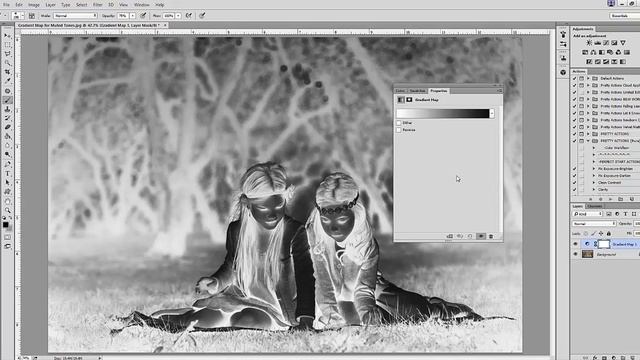Uncheck the Default Actions set
This screenshot has height=360, width=640.
[x=575, y=78]
